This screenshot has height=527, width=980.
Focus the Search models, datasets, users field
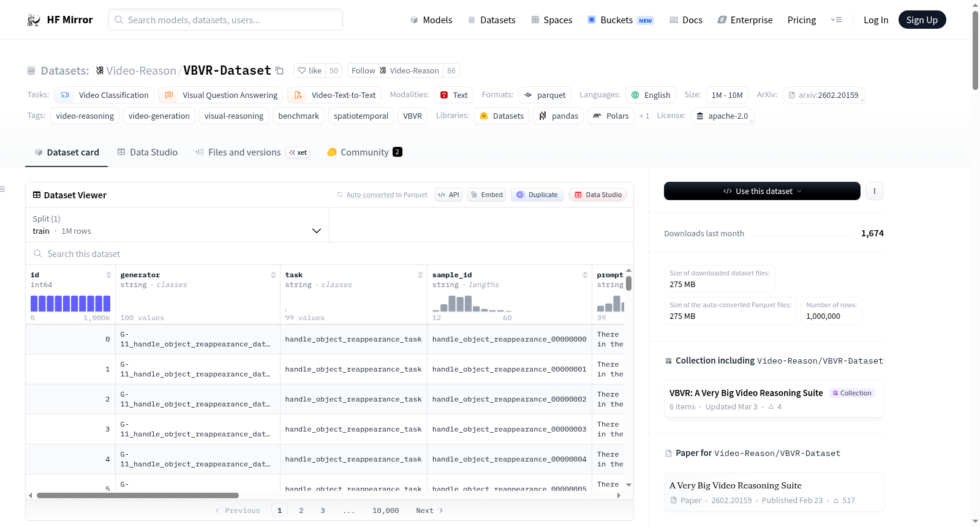[x=225, y=20]
